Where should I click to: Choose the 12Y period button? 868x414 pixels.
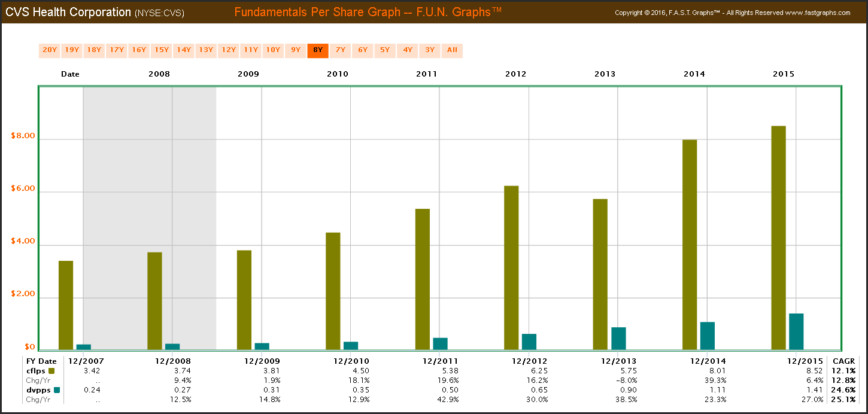pyautogui.click(x=228, y=50)
